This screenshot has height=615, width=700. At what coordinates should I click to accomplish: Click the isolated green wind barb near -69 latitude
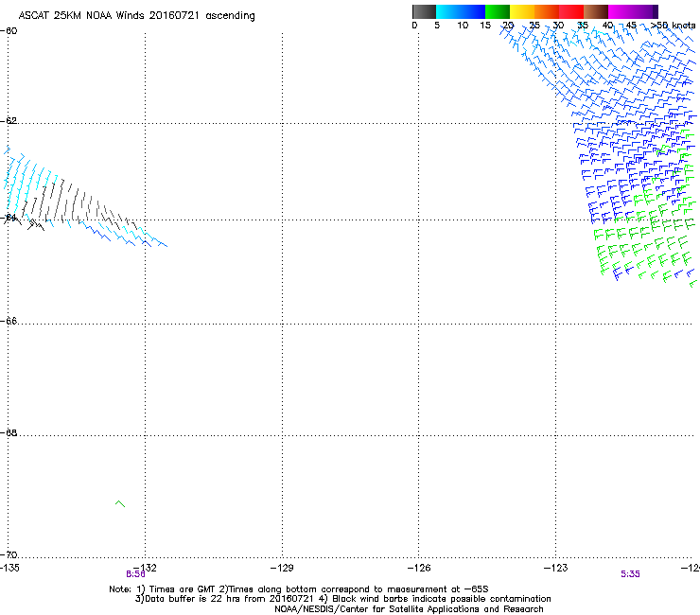click(120, 503)
